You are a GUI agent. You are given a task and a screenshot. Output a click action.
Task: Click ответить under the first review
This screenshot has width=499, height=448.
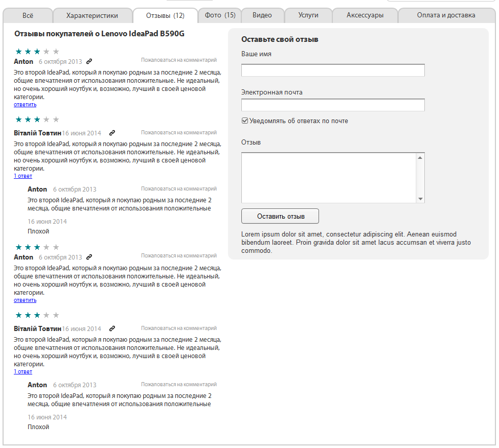pyautogui.click(x=25, y=105)
